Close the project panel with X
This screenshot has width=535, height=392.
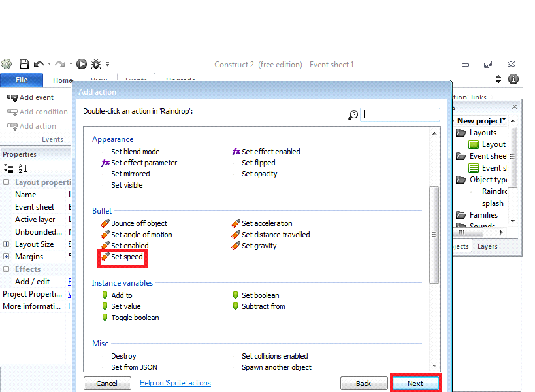pyautogui.click(x=515, y=106)
